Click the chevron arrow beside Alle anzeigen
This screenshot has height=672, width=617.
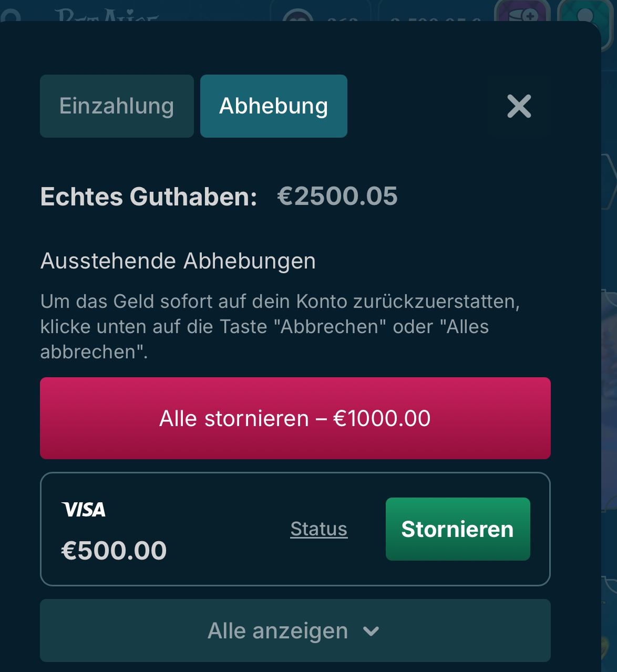pos(371,631)
